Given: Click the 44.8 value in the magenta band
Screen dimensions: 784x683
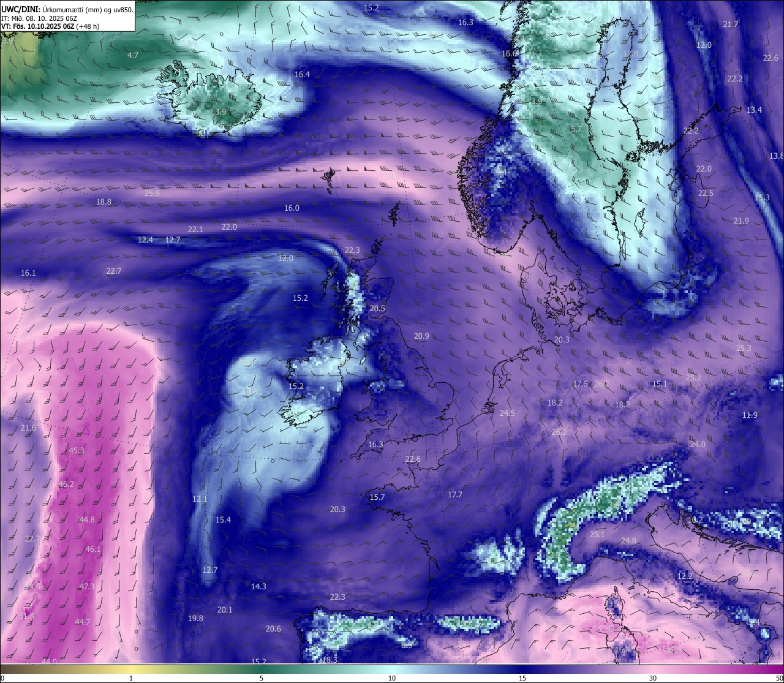Looking at the screenshot, I should click(x=87, y=519).
